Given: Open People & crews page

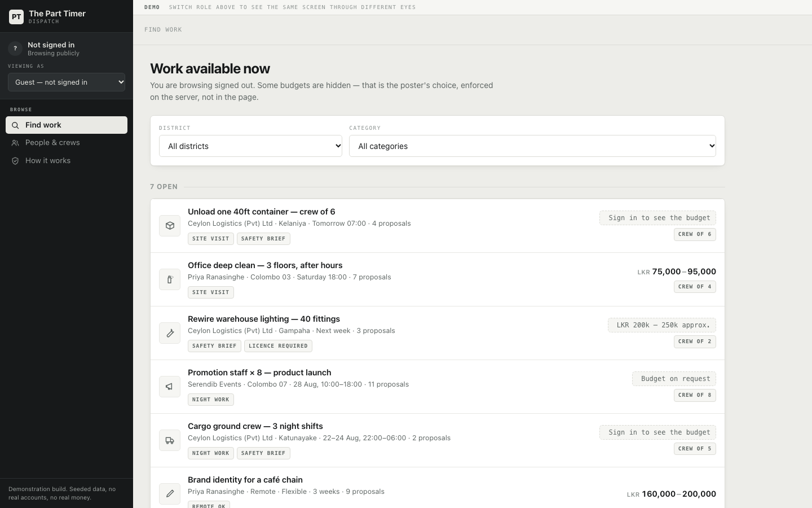Looking at the screenshot, I should (67, 143).
